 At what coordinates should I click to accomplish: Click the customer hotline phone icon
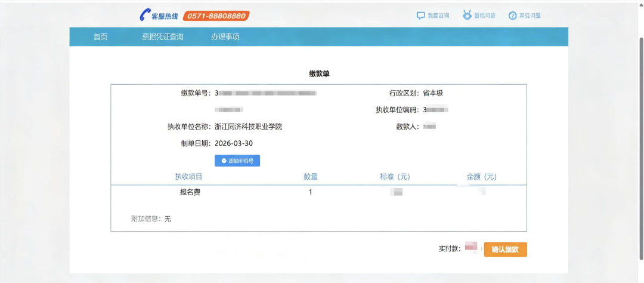(x=145, y=16)
